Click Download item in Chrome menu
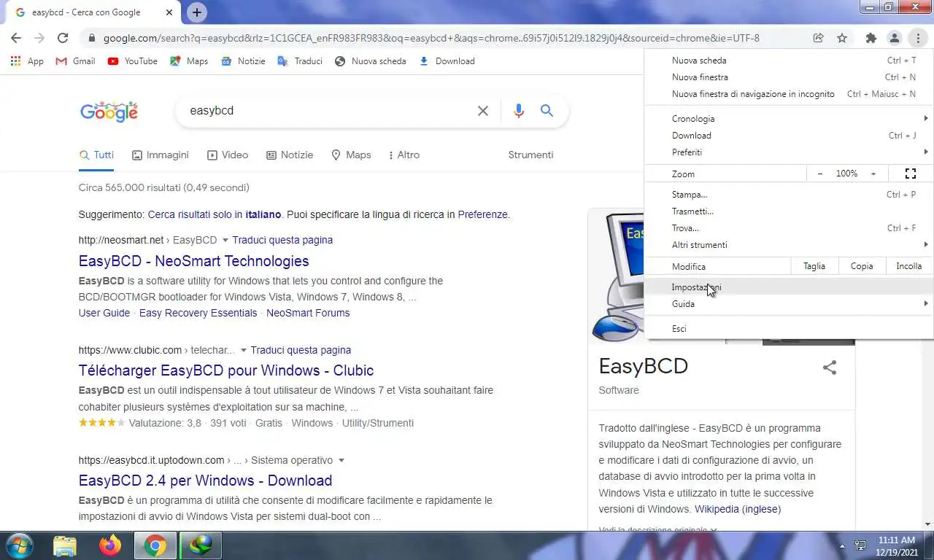934x560 pixels. coord(789,136)
